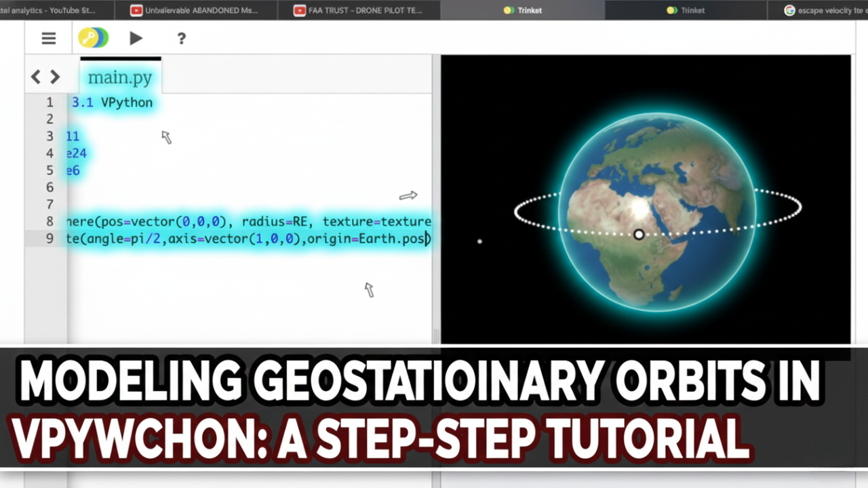Click the white satellite dot orbiting Earth
The width and height of the screenshot is (868, 488).
(480, 241)
